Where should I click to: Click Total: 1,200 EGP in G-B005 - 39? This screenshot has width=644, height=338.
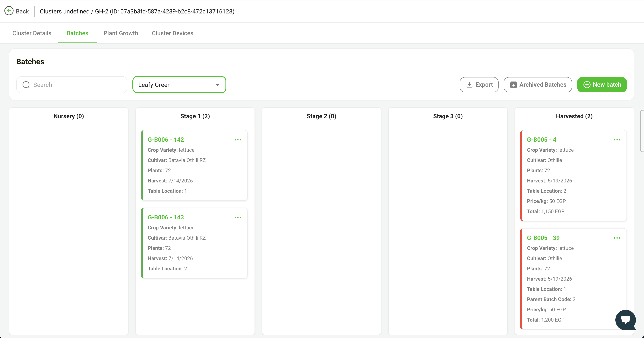(546, 320)
